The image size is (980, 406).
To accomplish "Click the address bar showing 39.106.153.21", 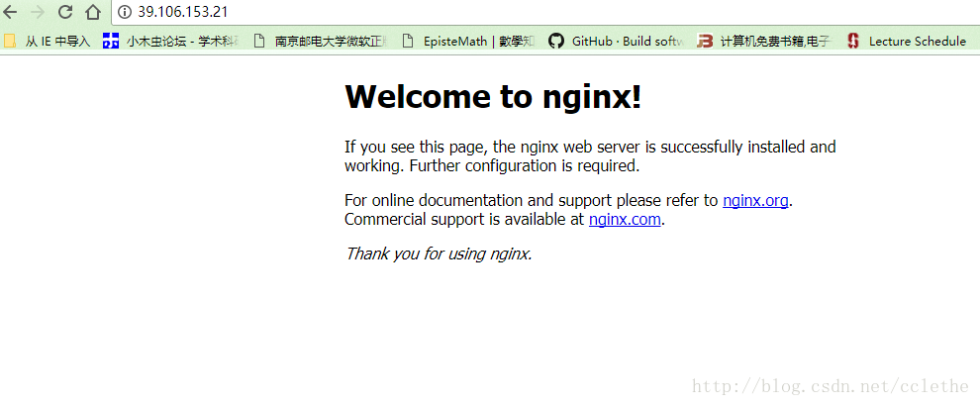I will coord(545,11).
